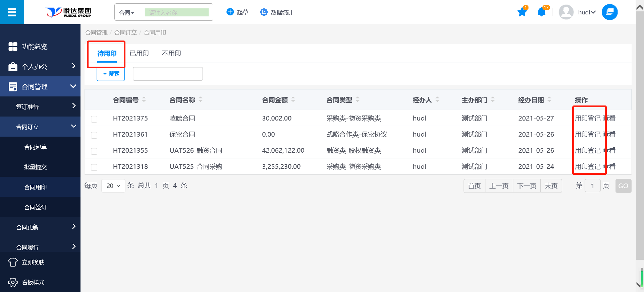
Task: Select checkbox for contract HT2021375
Action: (94, 119)
